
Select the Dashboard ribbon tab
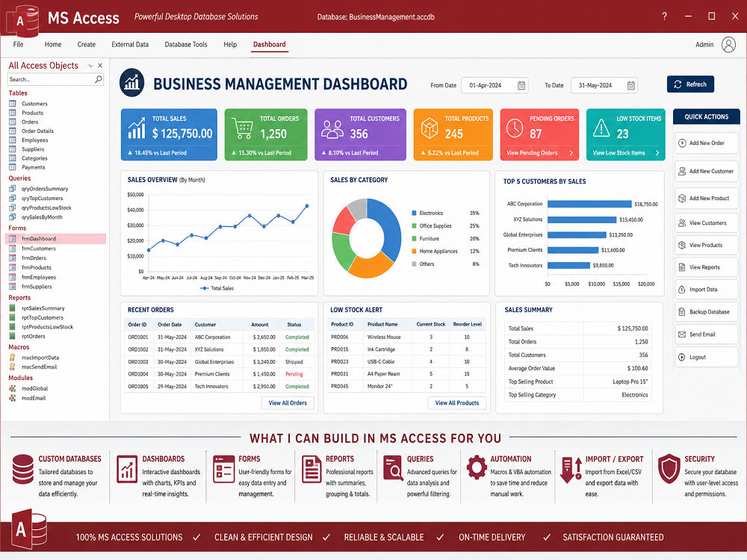pos(269,44)
